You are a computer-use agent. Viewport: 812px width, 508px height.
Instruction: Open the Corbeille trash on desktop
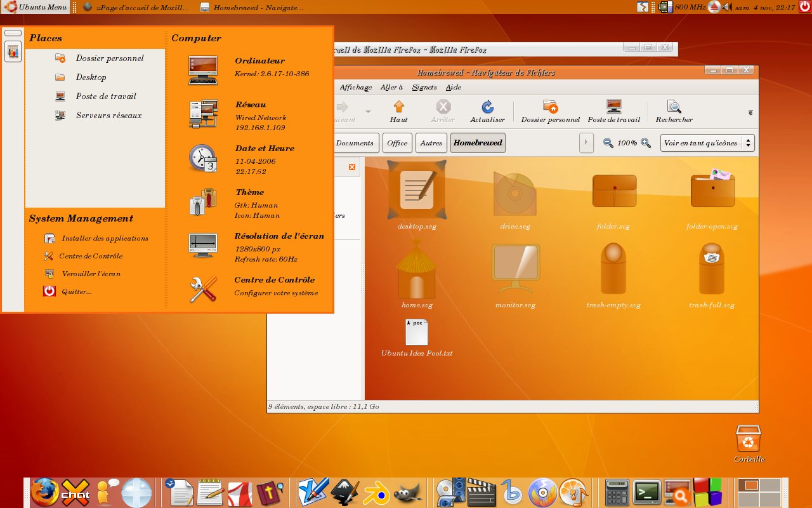(749, 444)
